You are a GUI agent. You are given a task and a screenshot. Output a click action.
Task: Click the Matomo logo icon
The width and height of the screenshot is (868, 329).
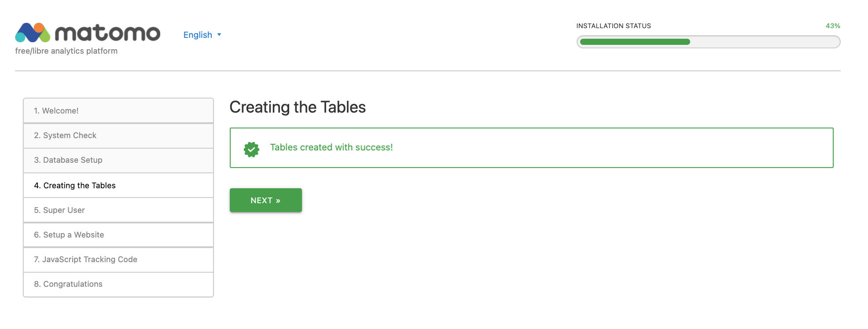pos(33,33)
